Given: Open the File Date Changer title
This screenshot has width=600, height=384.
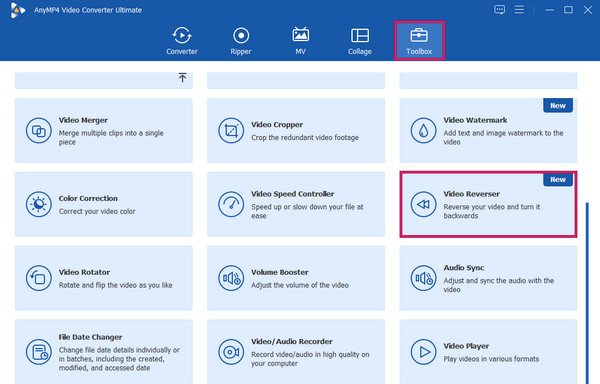Looking at the screenshot, I should click(90, 337).
